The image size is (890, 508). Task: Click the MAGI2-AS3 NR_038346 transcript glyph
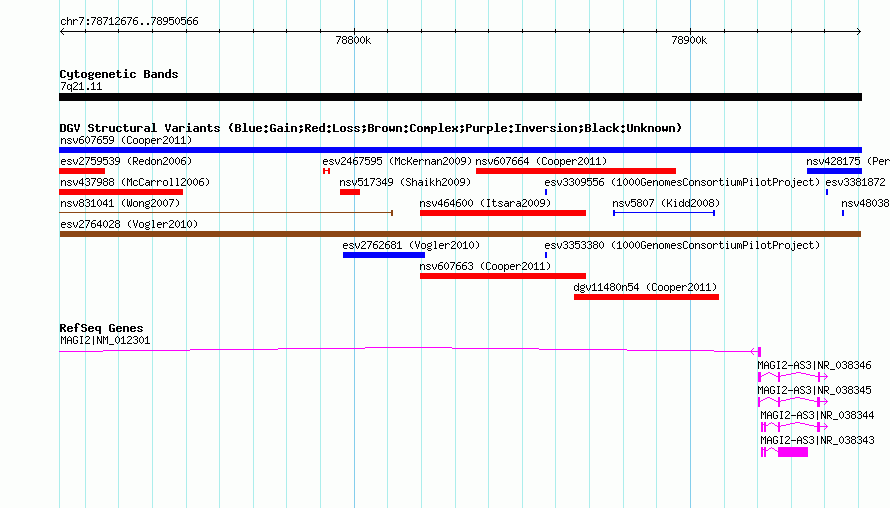pos(792,376)
